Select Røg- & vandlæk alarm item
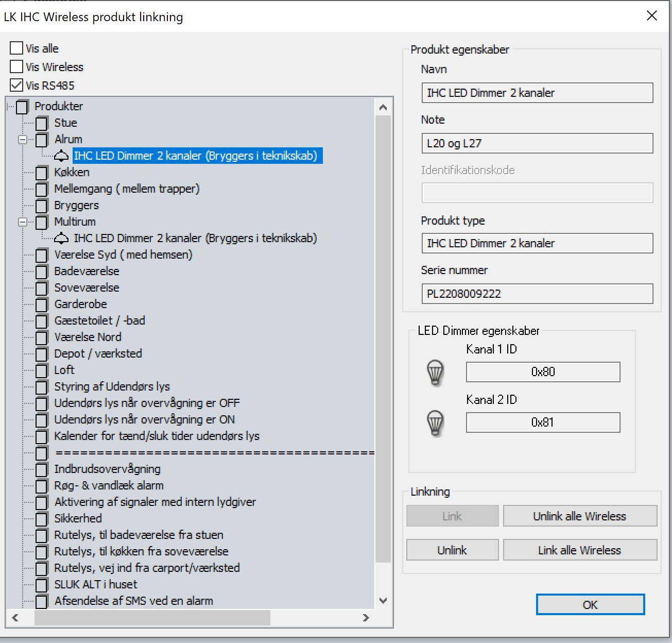 [x=109, y=485]
